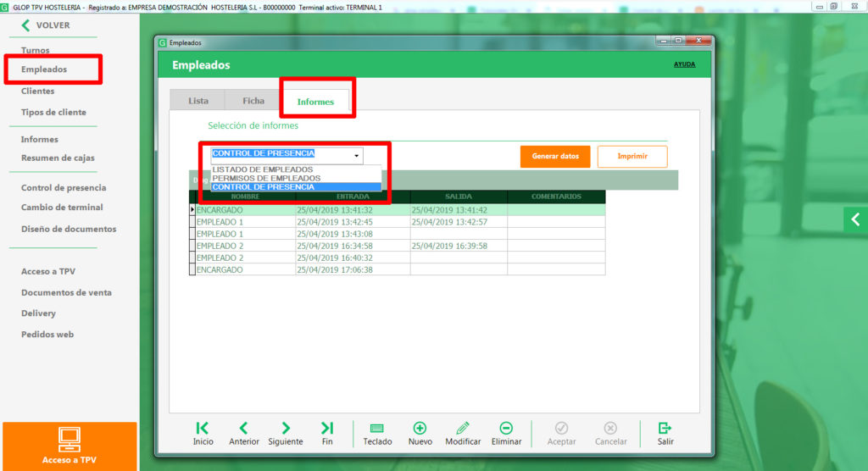
Task: Open the report selection dropdown arrow
Action: pyautogui.click(x=357, y=156)
